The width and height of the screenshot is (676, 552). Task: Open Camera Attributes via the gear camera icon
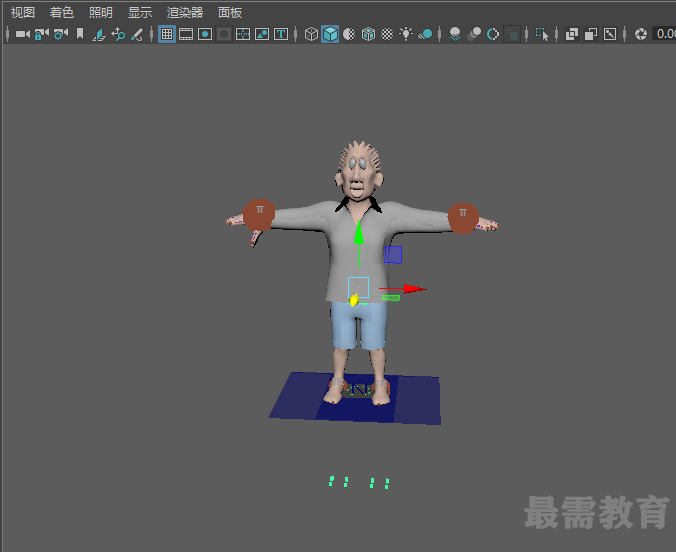(x=61, y=34)
